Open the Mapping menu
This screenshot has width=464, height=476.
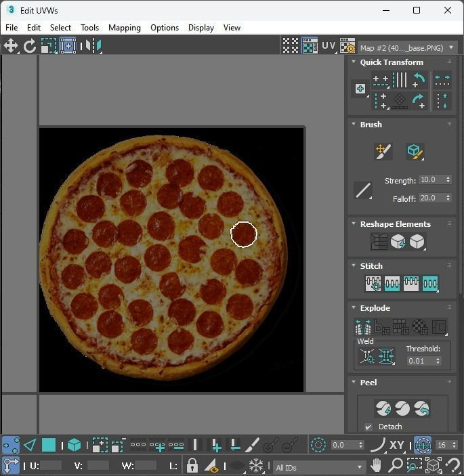125,28
